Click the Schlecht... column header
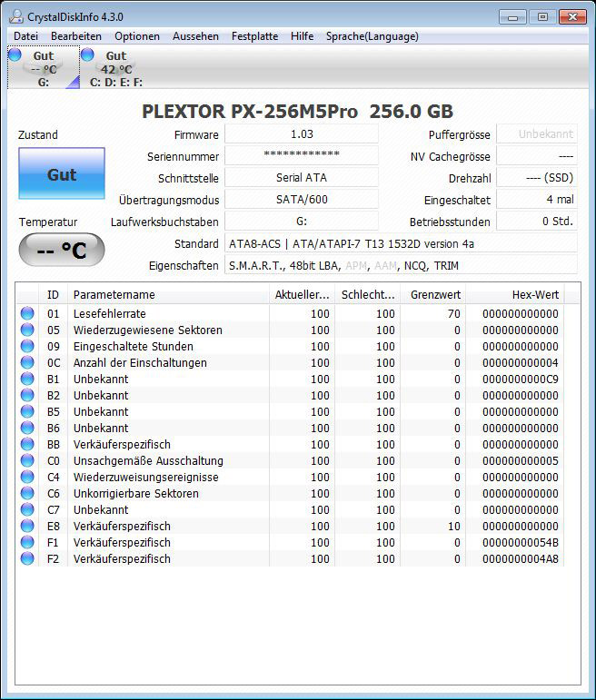The width and height of the screenshot is (596, 700). point(367,295)
